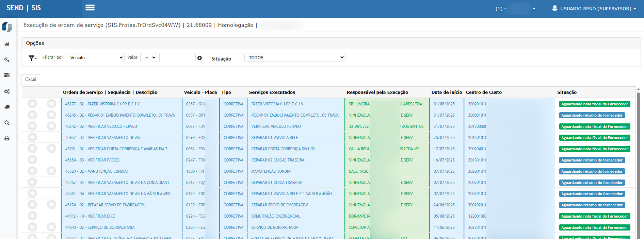Open order 46242 VERIFICAR VEICULO FERVEU link
Viewport: 644px width, 239px height.
(x=101, y=126)
